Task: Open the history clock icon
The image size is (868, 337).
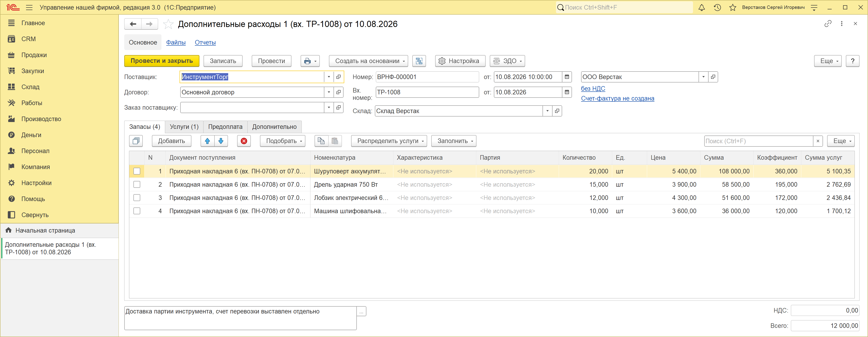Action: coord(717,7)
